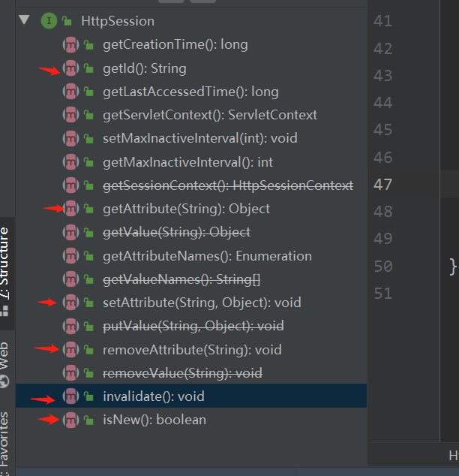This screenshot has height=476, width=459.
Task: Select invalidate(): void method
Action: (x=154, y=396)
